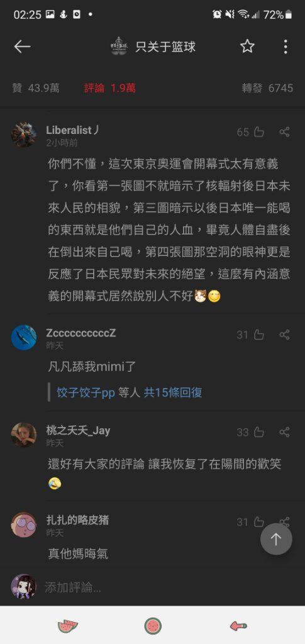This screenshot has height=644, width=305.
Task: Switch to the 評論 tab
Action: point(110,88)
